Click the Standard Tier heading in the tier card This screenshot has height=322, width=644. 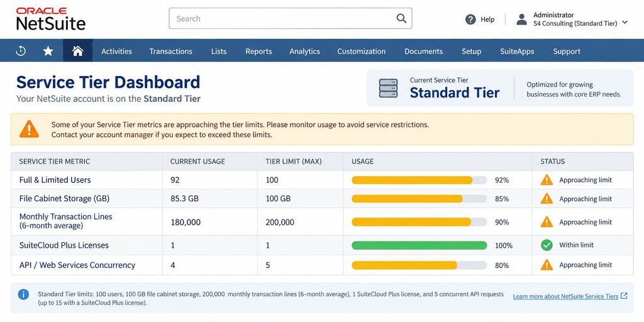[455, 93]
